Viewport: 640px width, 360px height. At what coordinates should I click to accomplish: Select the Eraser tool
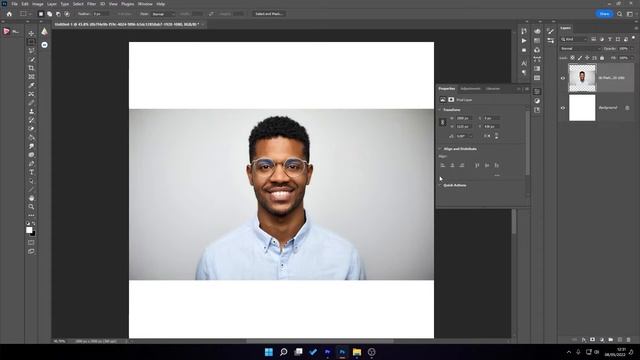pos(31,129)
